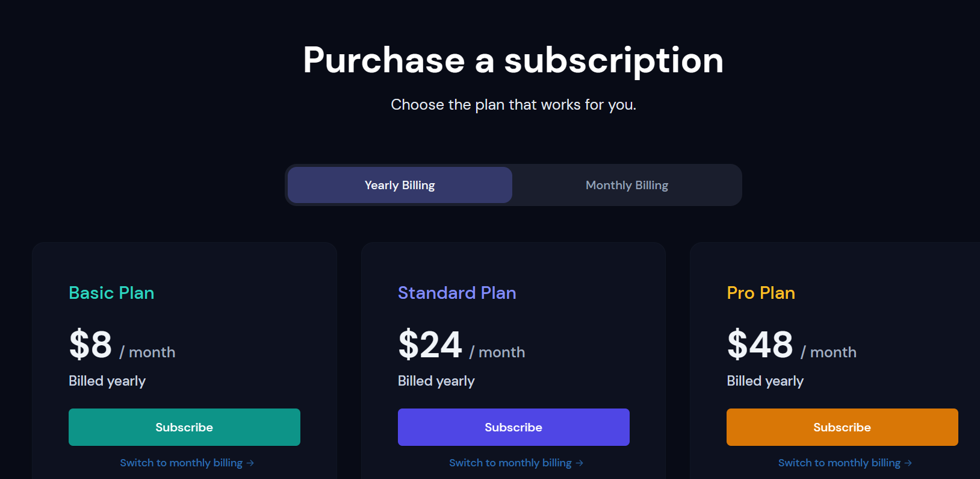Click the 'Choose the plan that works for you' subtitle
This screenshot has width=980, height=479.
[x=513, y=105]
